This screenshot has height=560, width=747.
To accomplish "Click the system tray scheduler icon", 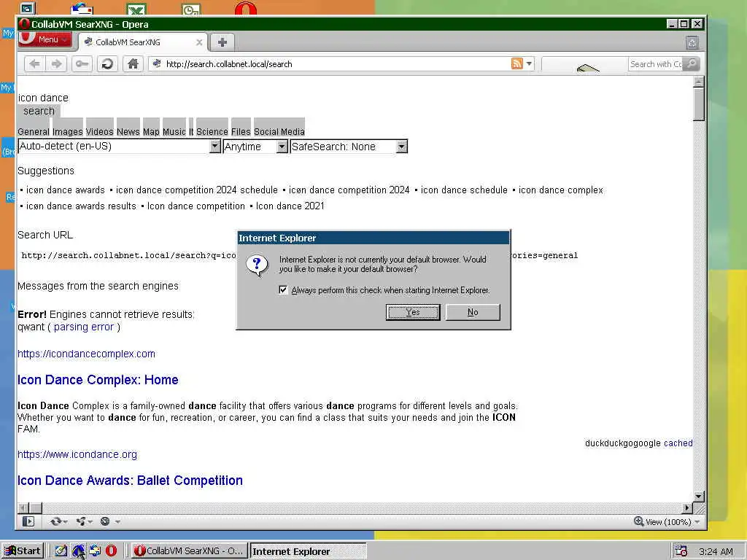I will [x=681, y=551].
